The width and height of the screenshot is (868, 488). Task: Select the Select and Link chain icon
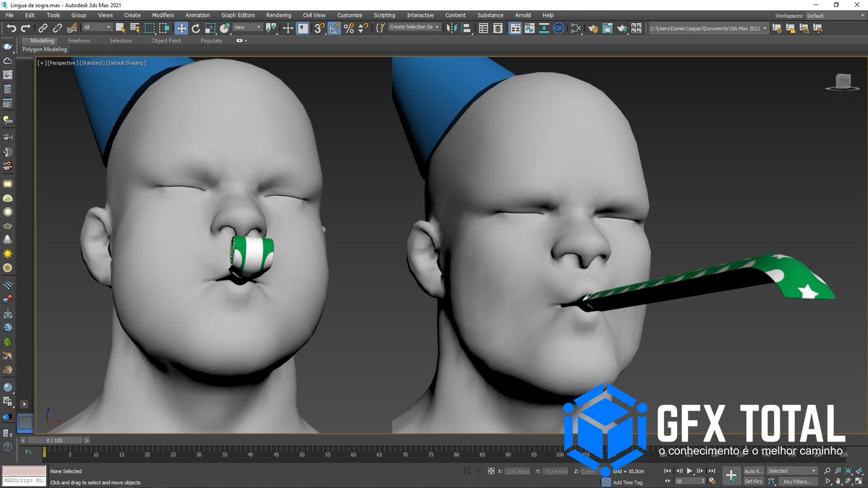(43, 28)
